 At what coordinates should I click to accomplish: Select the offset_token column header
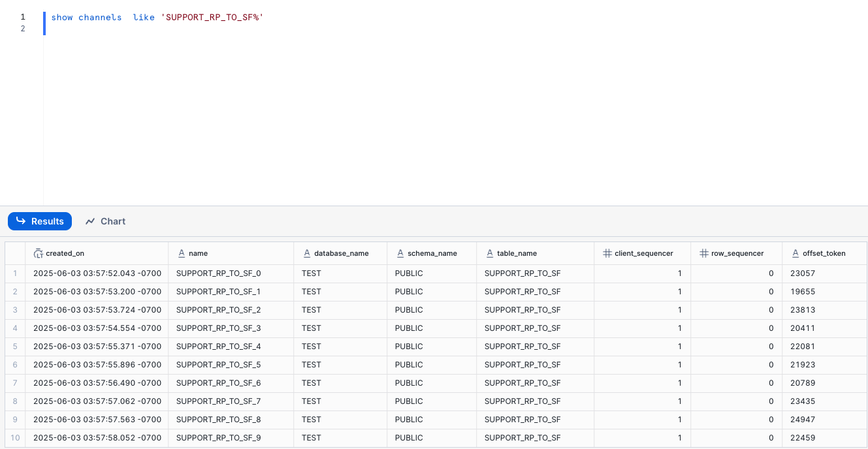click(x=824, y=253)
